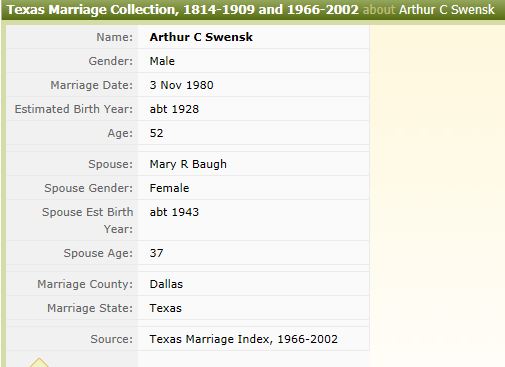The height and width of the screenshot is (367, 505).
Task: Click the estimated birth year abt 1928
Action: (174, 109)
